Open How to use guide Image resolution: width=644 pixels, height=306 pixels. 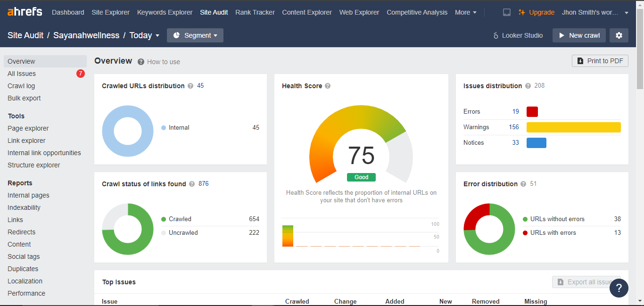tap(164, 62)
